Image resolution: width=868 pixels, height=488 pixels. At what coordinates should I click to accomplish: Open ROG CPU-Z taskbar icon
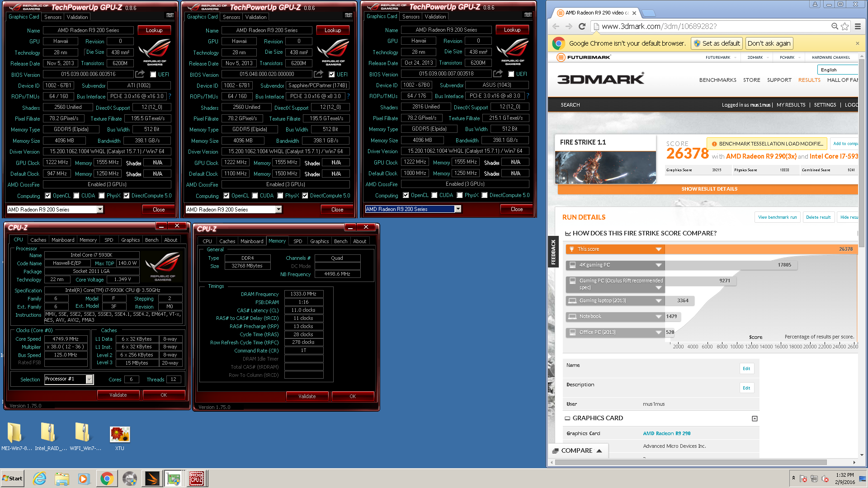click(196, 479)
